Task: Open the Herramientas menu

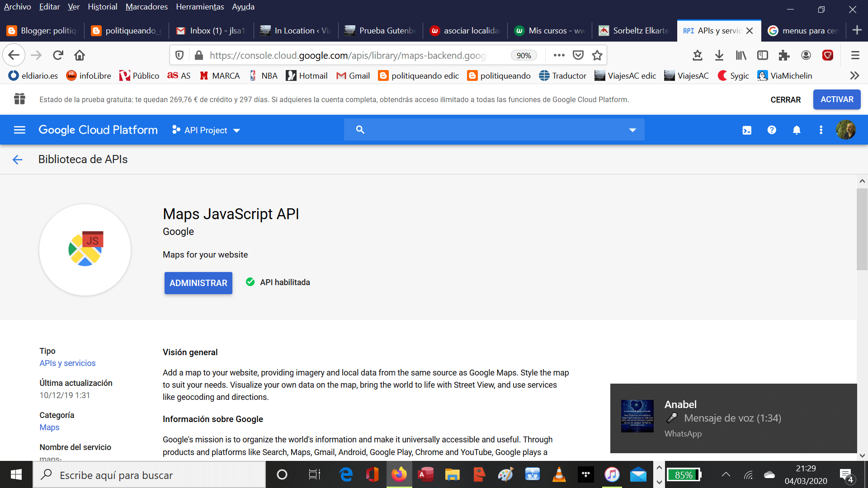Action: point(200,7)
